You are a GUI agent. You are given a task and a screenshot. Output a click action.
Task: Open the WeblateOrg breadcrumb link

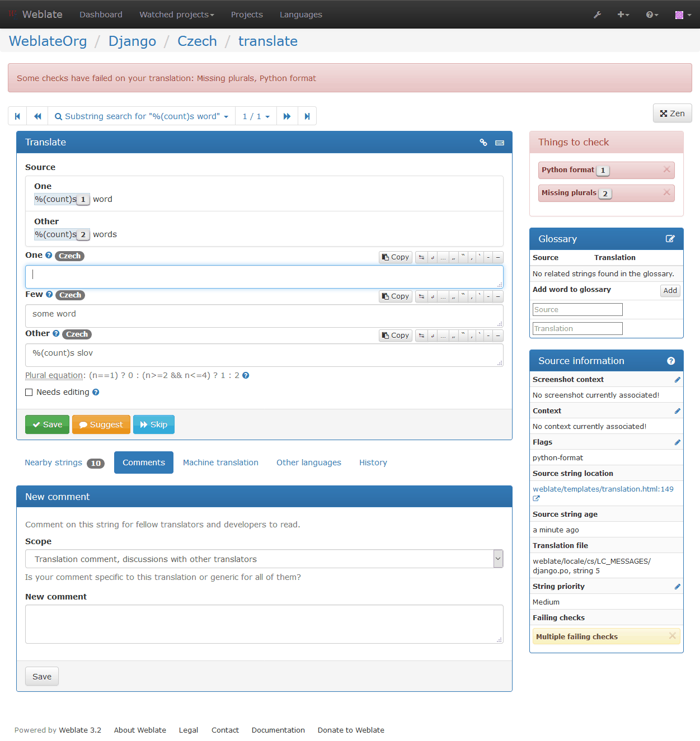[48, 41]
